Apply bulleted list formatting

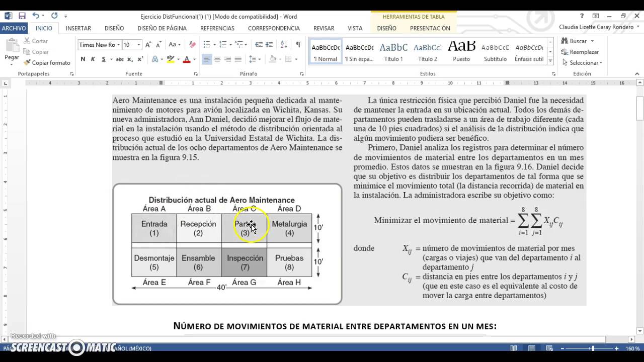[x=207, y=45]
